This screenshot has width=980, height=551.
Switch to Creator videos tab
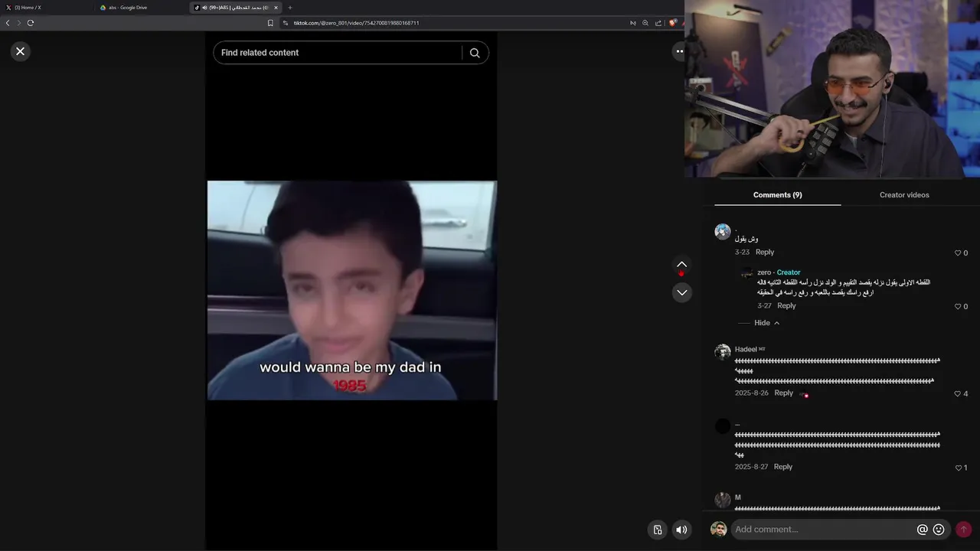[904, 195]
